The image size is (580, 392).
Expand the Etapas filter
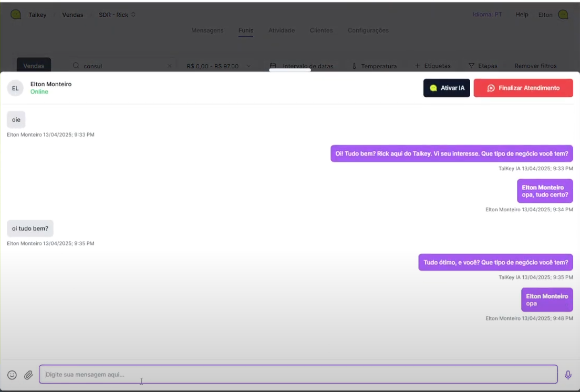(x=482, y=66)
